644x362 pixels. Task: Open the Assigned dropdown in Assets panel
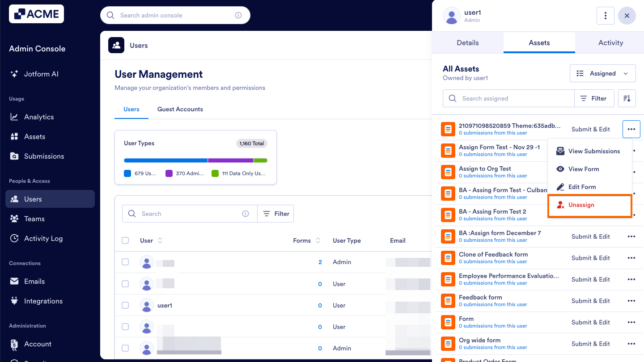(602, 73)
